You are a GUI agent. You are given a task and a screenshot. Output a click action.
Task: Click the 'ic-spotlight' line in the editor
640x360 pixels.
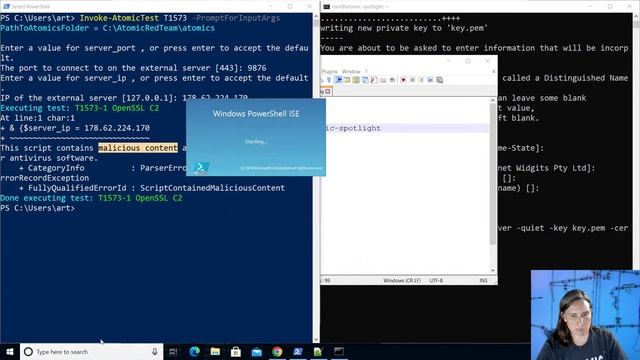pos(404,128)
